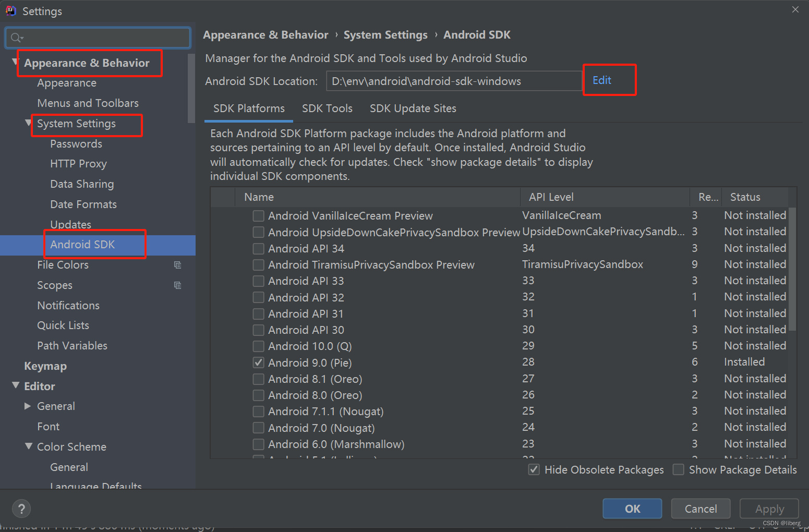Screen dimensions: 809x532
Task: Sort by Name column header
Action: [377, 197]
